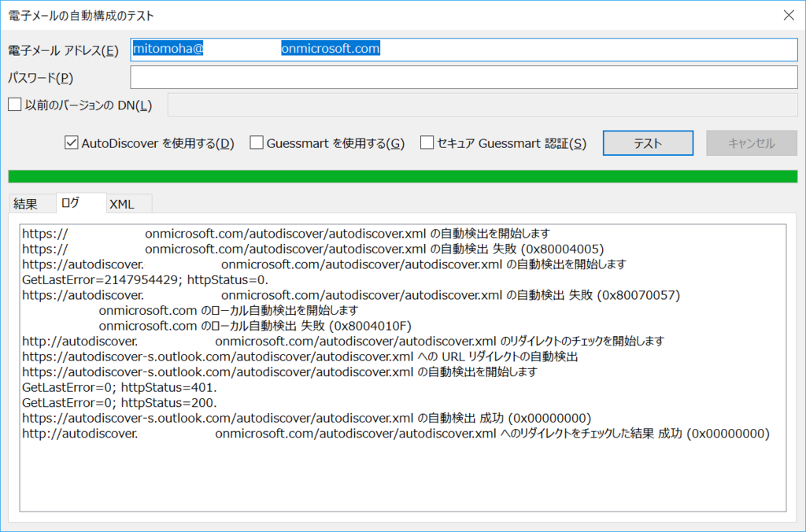
Task: Click the green progress bar
Action: tap(403, 176)
